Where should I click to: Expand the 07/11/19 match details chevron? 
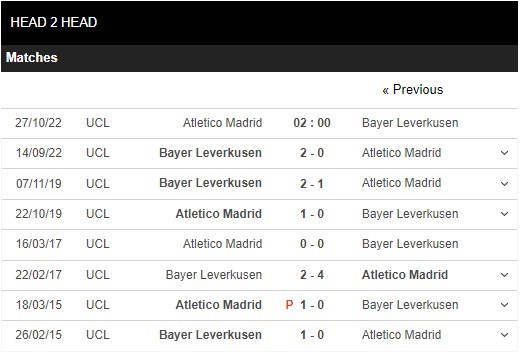pyautogui.click(x=504, y=184)
